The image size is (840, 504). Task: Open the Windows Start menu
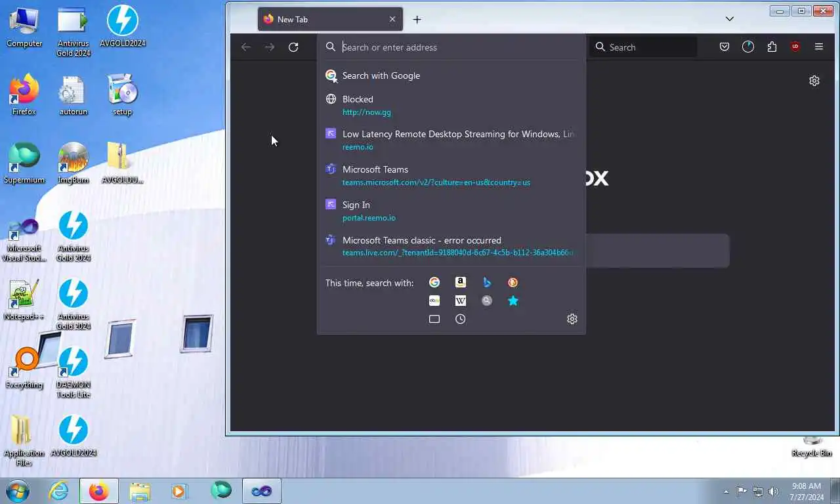point(18,491)
